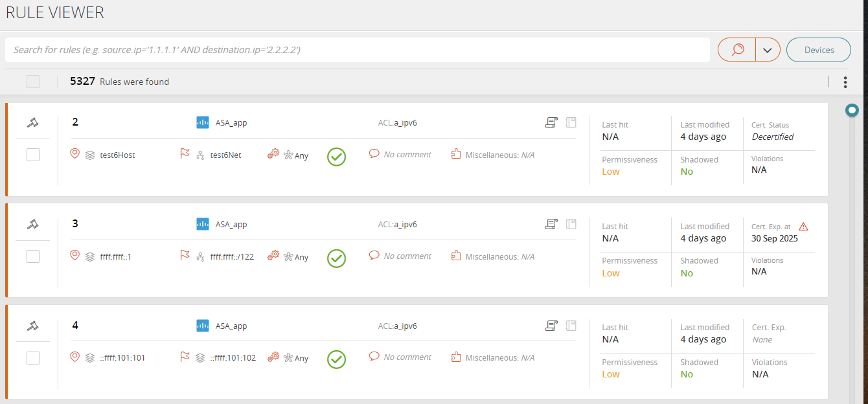Select the checkbox for rule 2
Image resolution: width=868 pixels, height=404 pixels.
click(33, 155)
